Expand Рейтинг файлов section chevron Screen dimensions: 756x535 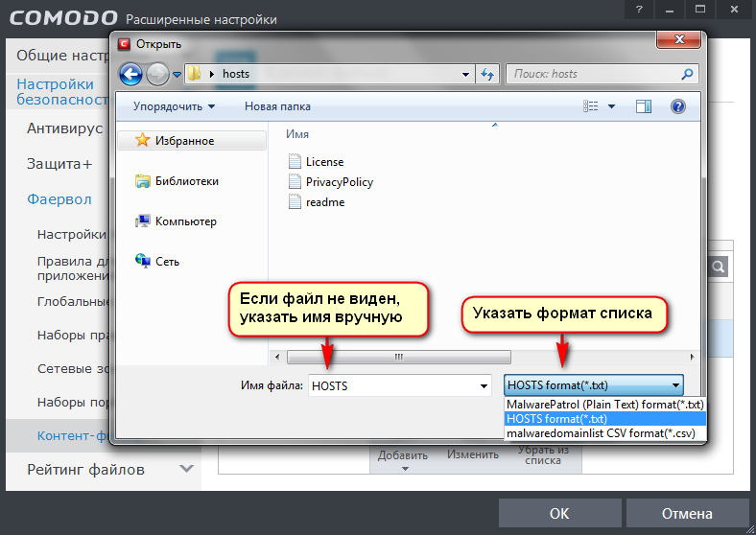(186, 469)
